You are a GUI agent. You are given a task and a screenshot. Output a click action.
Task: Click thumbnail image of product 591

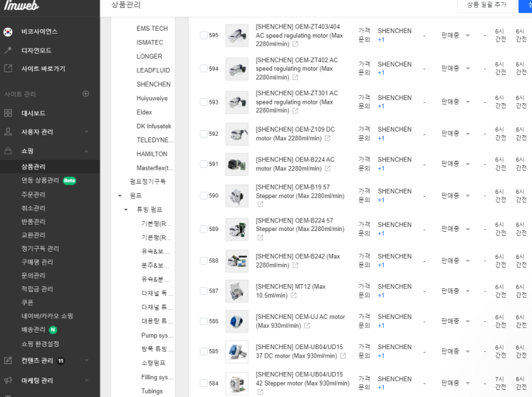[x=237, y=165]
